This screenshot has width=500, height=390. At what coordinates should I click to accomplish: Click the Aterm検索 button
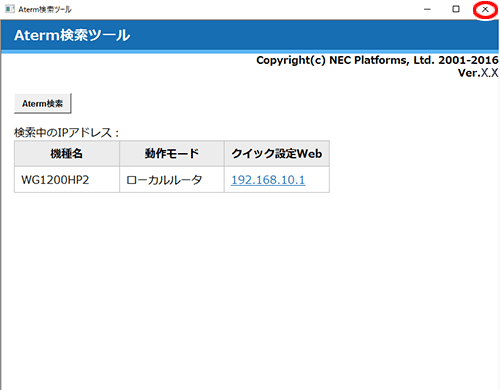click(42, 103)
